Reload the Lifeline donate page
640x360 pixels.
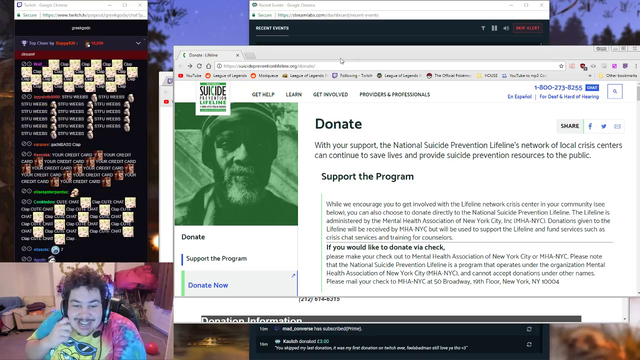199,66
